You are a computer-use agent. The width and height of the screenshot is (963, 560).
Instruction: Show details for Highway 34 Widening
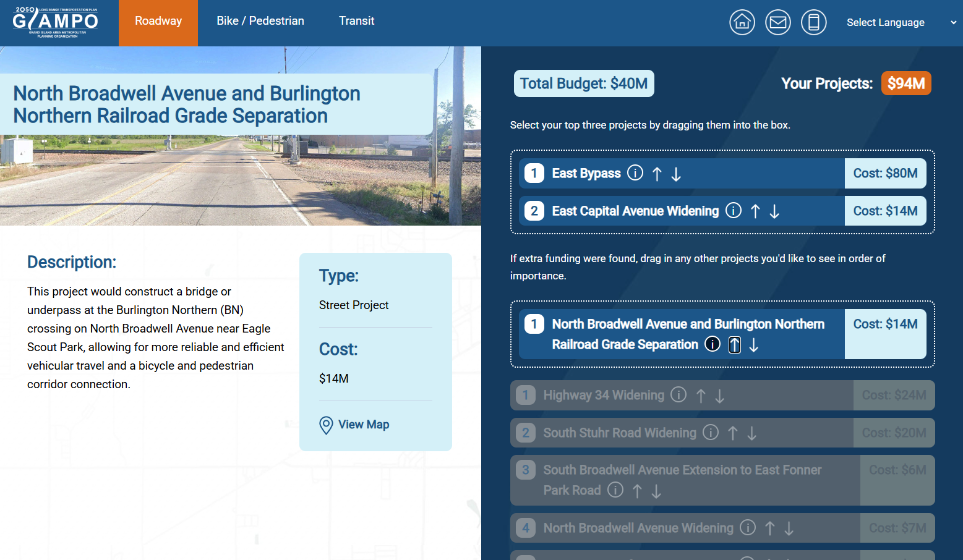click(678, 395)
